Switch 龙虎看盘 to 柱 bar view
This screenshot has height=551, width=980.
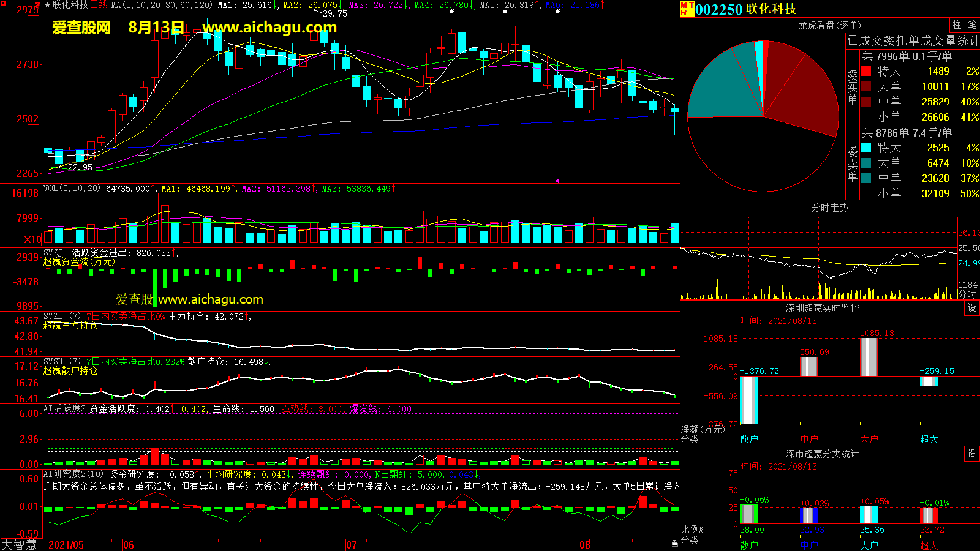957,24
